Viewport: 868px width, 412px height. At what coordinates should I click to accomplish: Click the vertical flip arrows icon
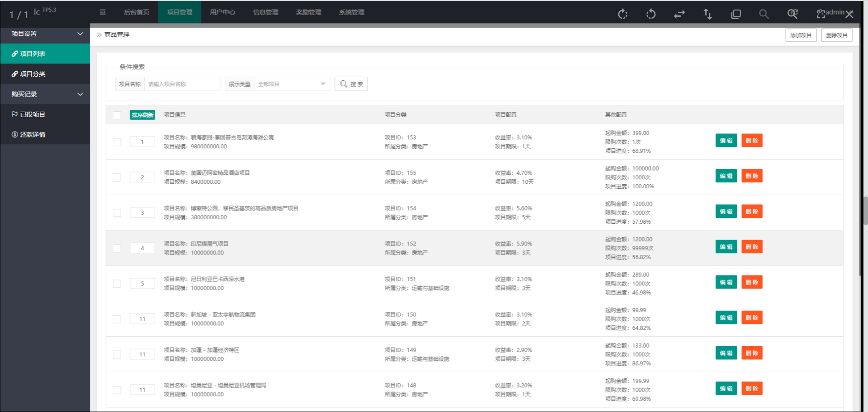click(708, 14)
